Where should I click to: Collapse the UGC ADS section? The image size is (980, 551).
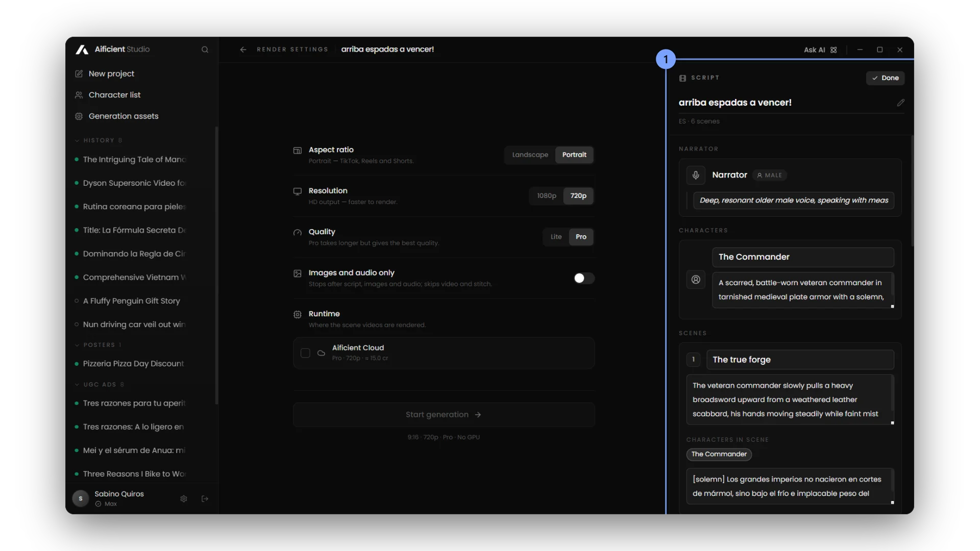pyautogui.click(x=100, y=385)
